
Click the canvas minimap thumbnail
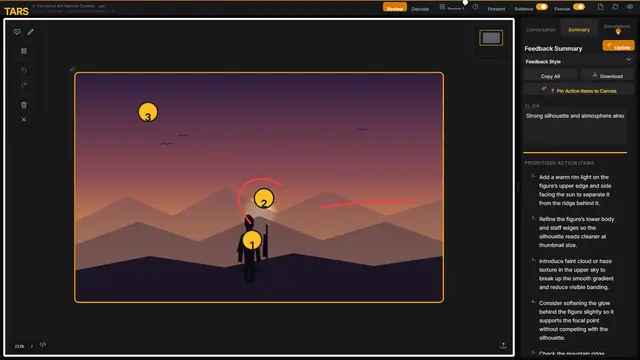491,38
